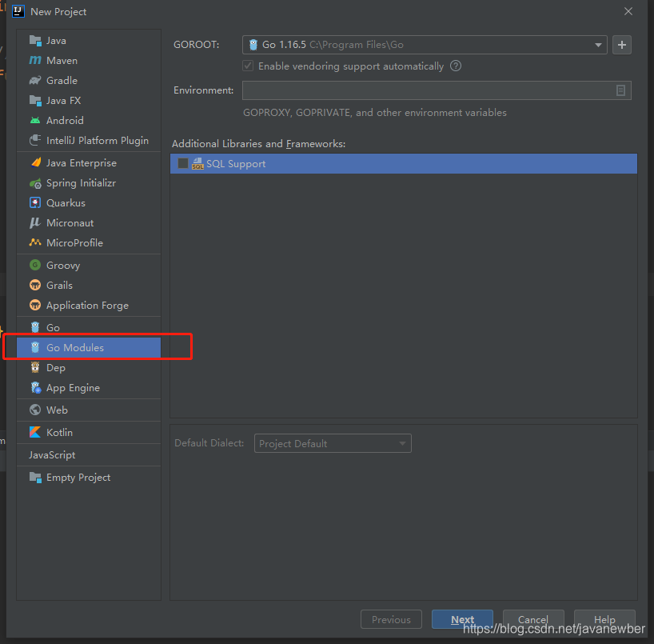
Task: Click the Next button
Action: 462,619
